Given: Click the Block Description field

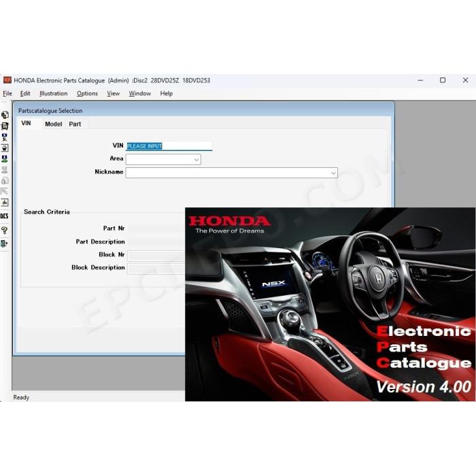Looking at the screenshot, I should [156, 269].
